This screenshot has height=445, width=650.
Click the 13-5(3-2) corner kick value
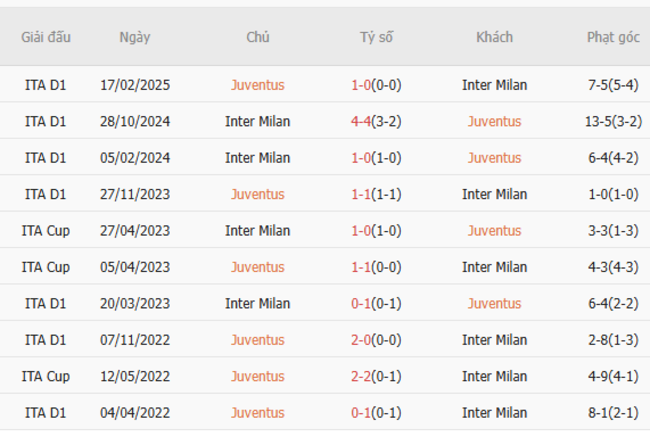(x=613, y=122)
